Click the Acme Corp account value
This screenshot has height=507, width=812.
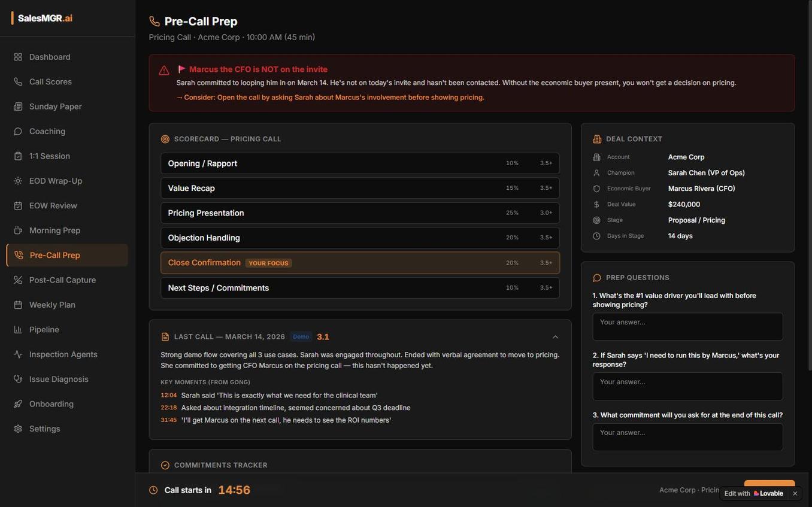tap(686, 157)
